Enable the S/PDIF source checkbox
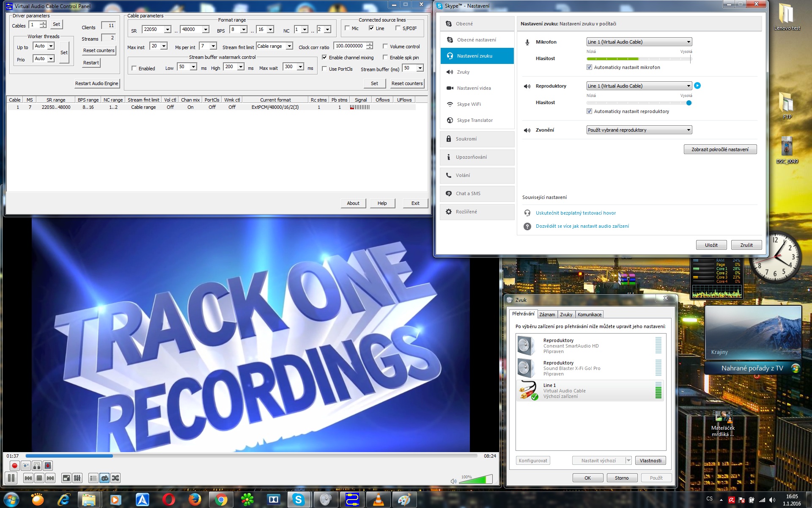812x508 pixels. coord(398,28)
